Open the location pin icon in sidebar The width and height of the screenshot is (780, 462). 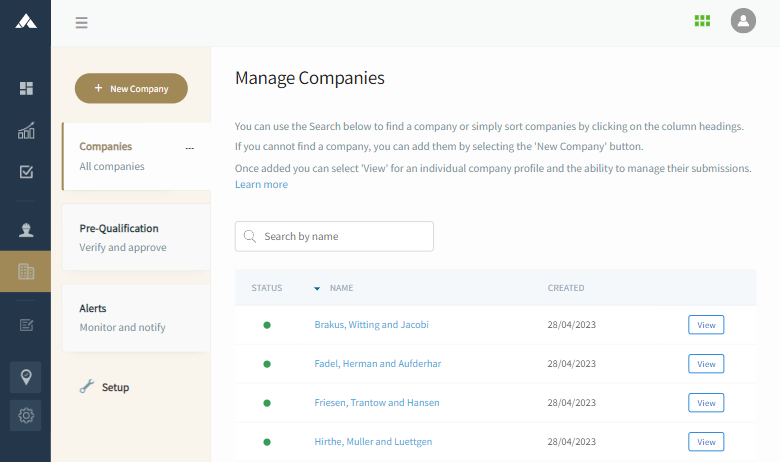tap(26, 377)
